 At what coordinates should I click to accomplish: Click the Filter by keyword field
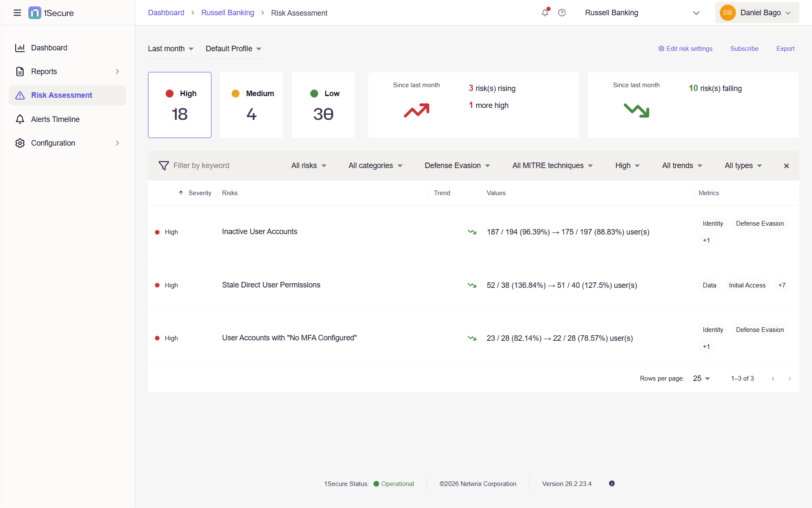tap(201, 166)
